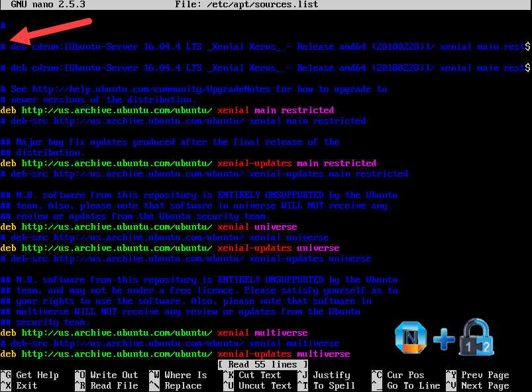Screen dimensions: 532x392
Task: Run the ^T To Spell shortcut
Action: [x=326, y=385]
